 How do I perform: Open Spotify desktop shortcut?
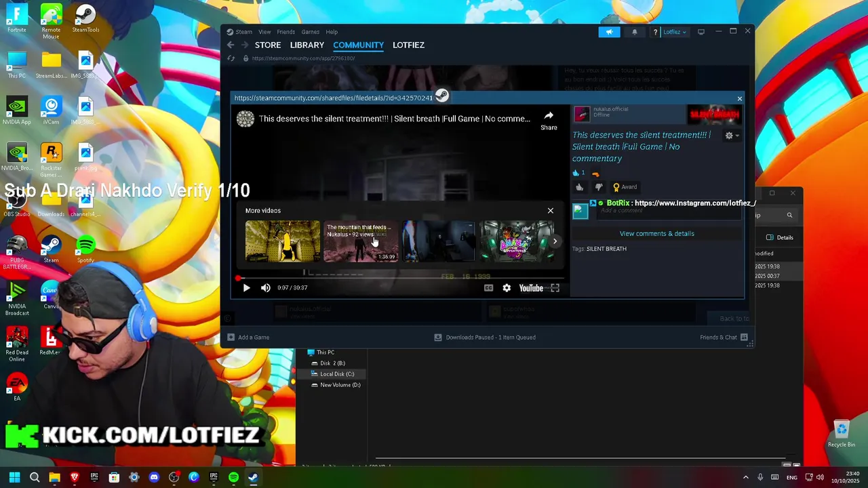click(85, 249)
